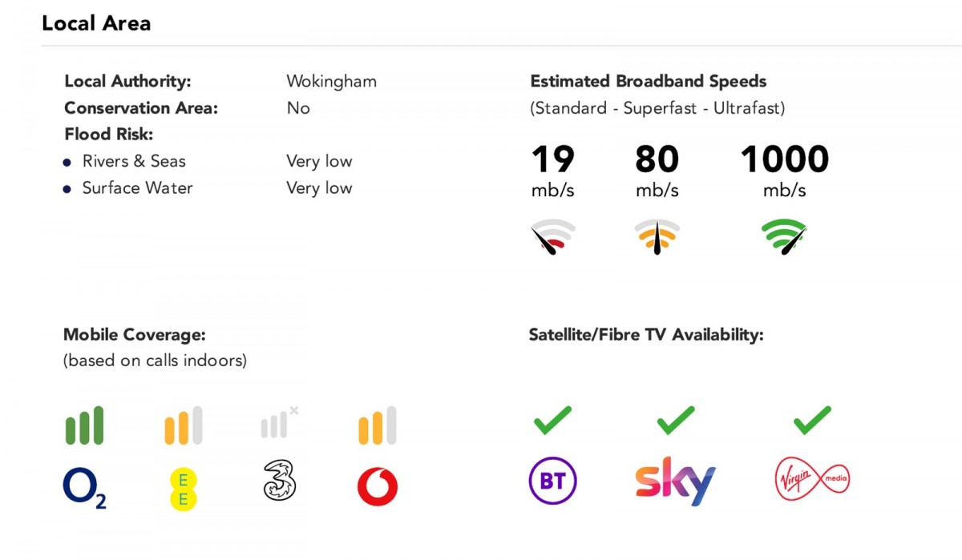Click the Local Area section heading
The width and height of the screenshot is (962, 560).
pyautogui.click(x=96, y=23)
